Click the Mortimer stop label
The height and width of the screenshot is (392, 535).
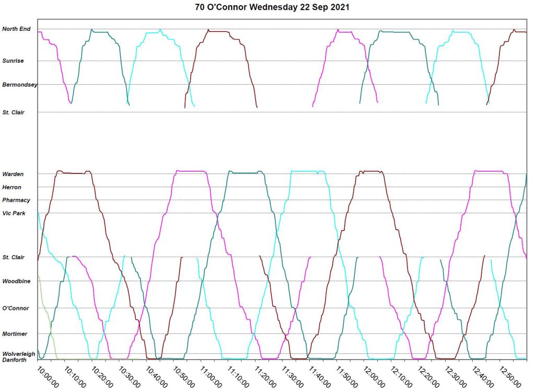(x=15, y=333)
